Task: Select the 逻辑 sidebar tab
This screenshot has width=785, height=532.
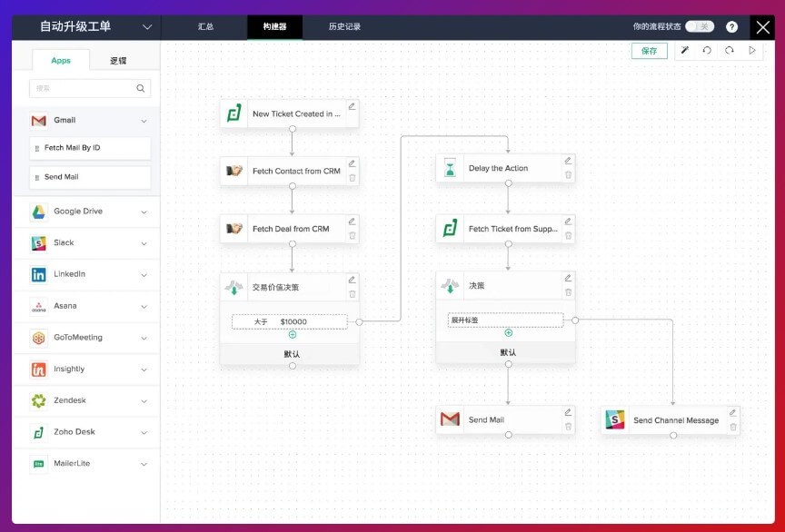Action: (x=118, y=61)
